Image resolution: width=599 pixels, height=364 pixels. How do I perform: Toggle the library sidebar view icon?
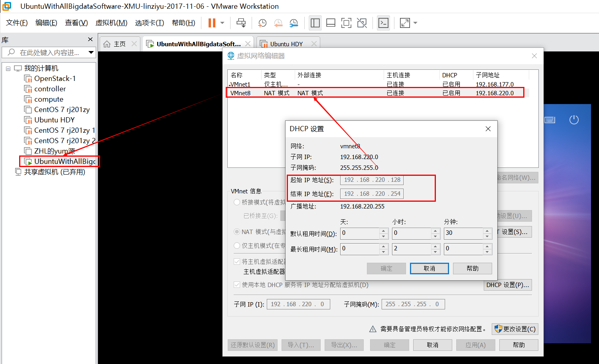(315, 23)
